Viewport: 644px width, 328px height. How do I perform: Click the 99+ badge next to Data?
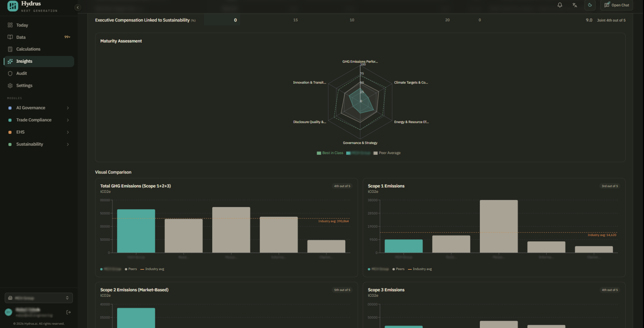coord(67,37)
